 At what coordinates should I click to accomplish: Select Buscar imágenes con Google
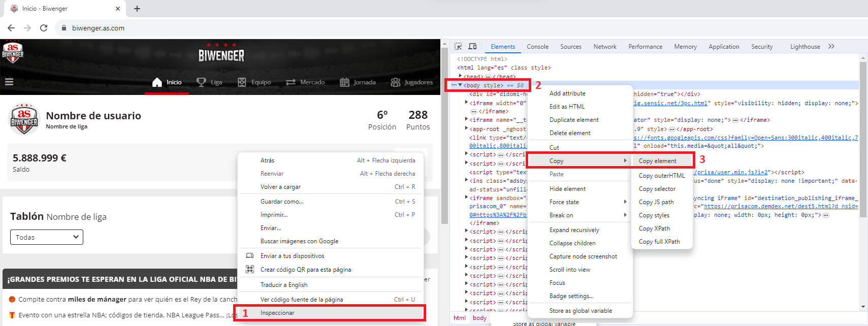[x=331, y=241]
